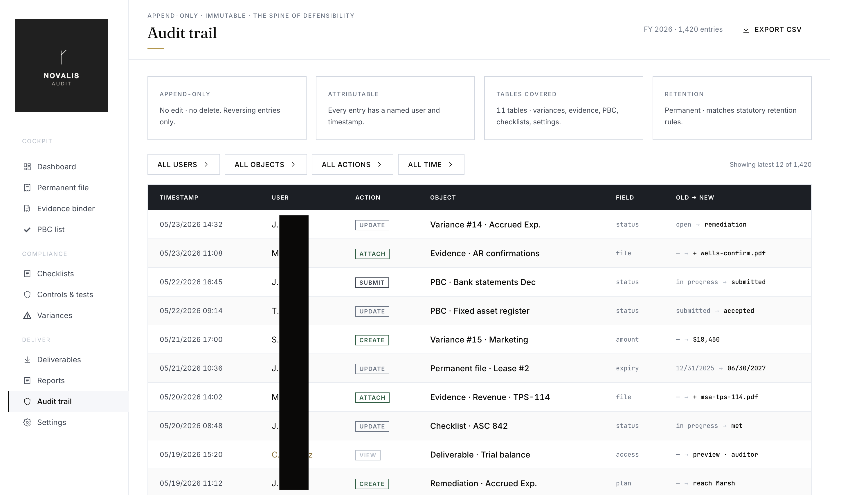The height and width of the screenshot is (495, 868).
Task: Click the Field column header
Action: (624, 198)
